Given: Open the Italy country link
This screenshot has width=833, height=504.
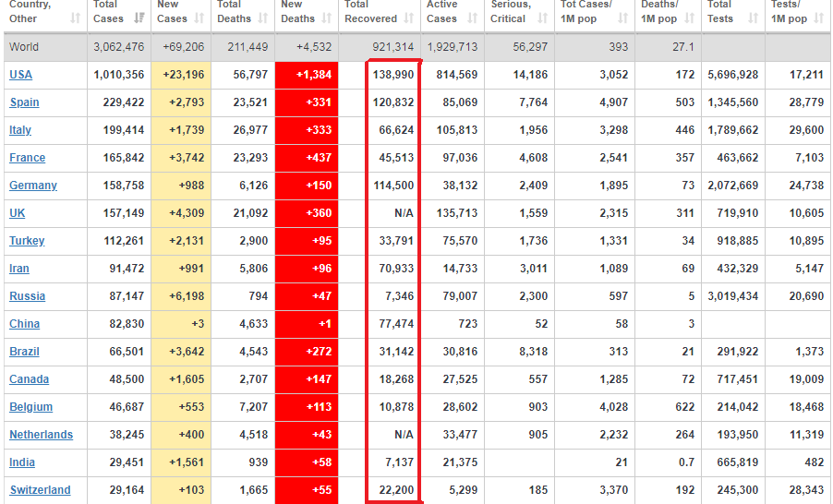Looking at the screenshot, I should (20, 130).
